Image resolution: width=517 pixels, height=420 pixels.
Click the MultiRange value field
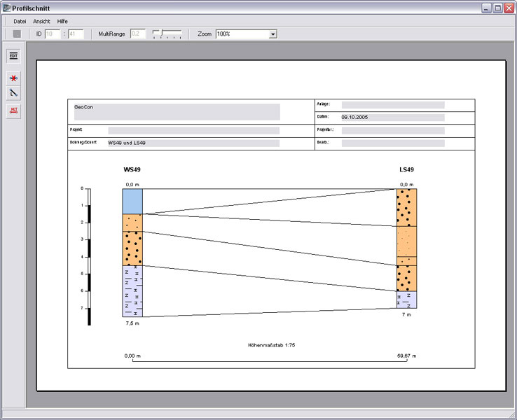[x=137, y=34]
